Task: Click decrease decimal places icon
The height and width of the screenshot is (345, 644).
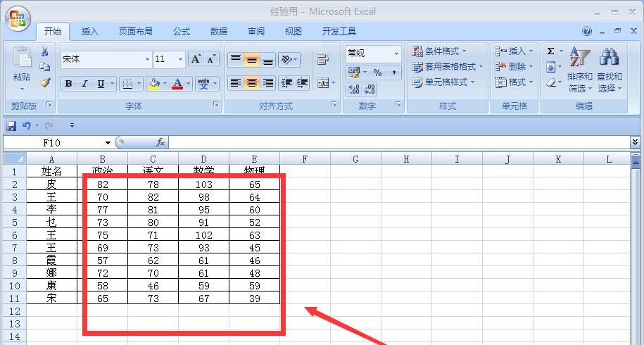Action: [x=370, y=89]
